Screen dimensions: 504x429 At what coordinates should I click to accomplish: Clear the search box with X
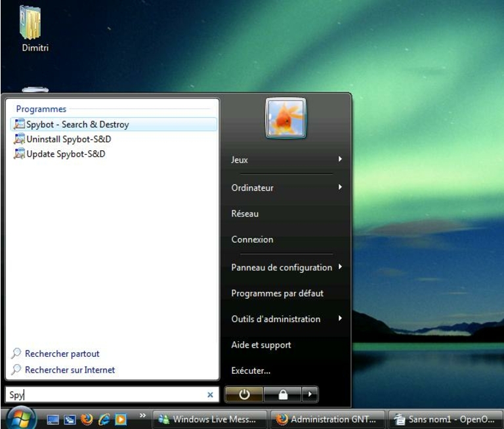[x=210, y=395]
